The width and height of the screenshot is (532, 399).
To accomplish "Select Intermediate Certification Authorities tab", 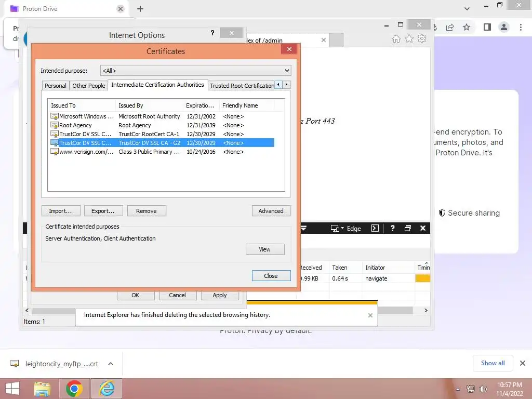I will (x=157, y=85).
